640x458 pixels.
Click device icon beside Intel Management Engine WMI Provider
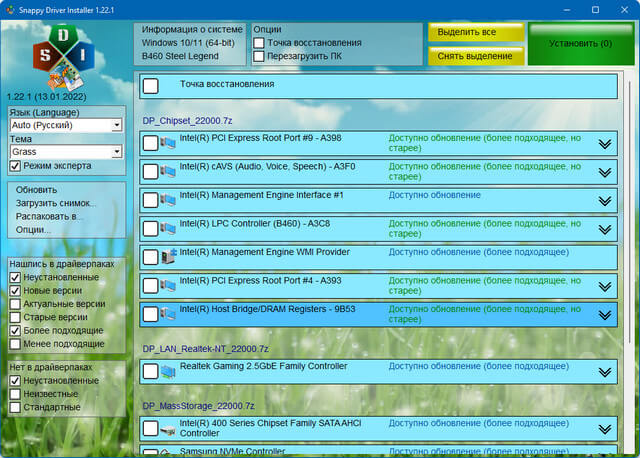tap(167, 257)
